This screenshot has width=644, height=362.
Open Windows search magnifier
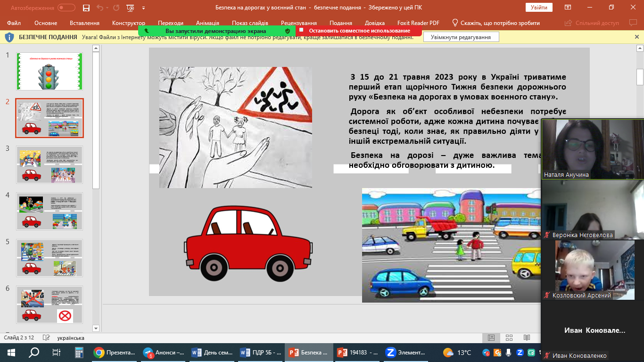[x=34, y=352]
